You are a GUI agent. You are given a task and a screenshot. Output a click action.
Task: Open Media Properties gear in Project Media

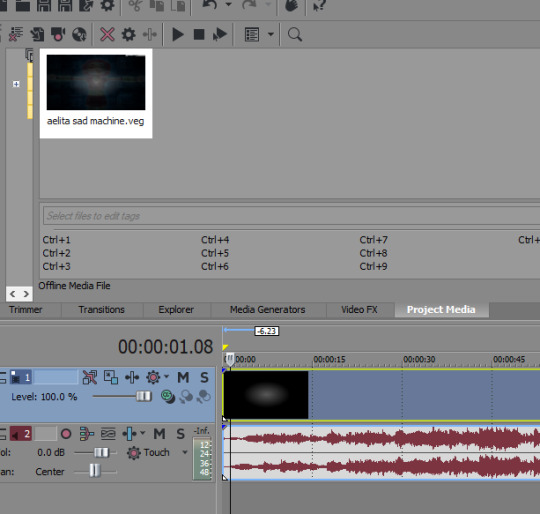pos(128,34)
